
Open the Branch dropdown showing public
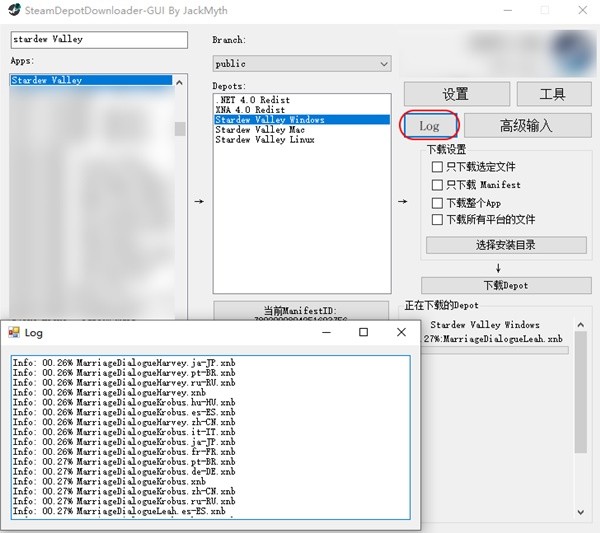point(302,64)
